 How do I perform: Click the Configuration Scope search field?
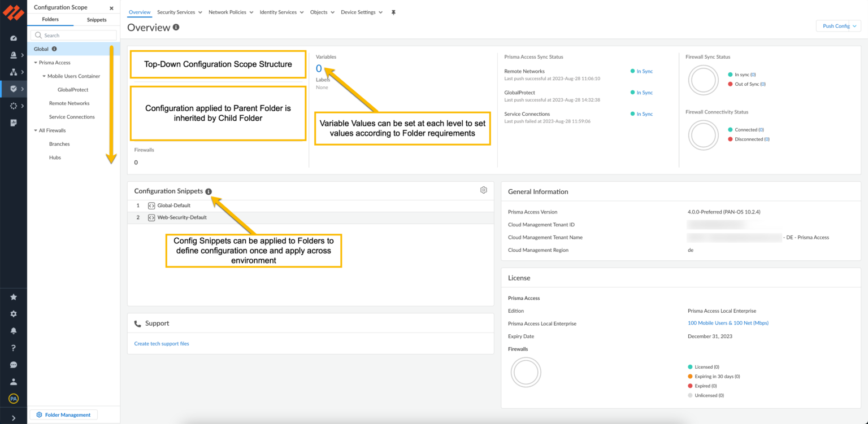tap(73, 35)
